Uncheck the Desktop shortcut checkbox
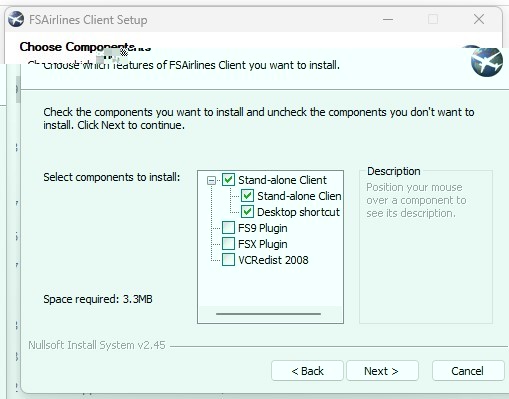Image resolution: width=509 pixels, height=399 pixels. [247, 212]
